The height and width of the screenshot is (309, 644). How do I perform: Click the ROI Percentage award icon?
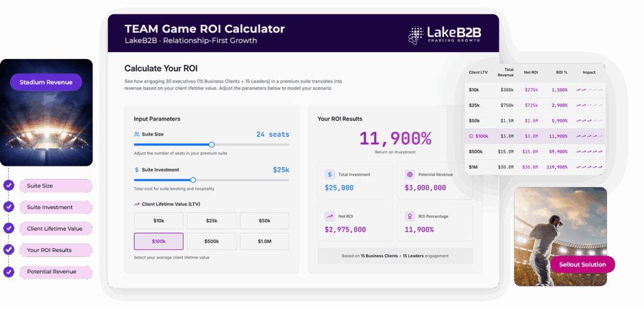[x=409, y=216]
